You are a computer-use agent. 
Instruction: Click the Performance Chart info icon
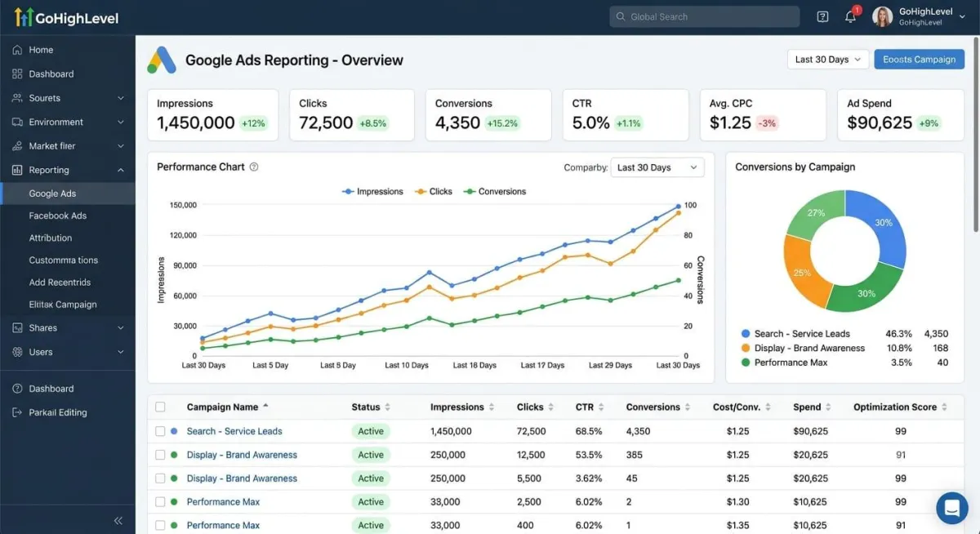254,167
